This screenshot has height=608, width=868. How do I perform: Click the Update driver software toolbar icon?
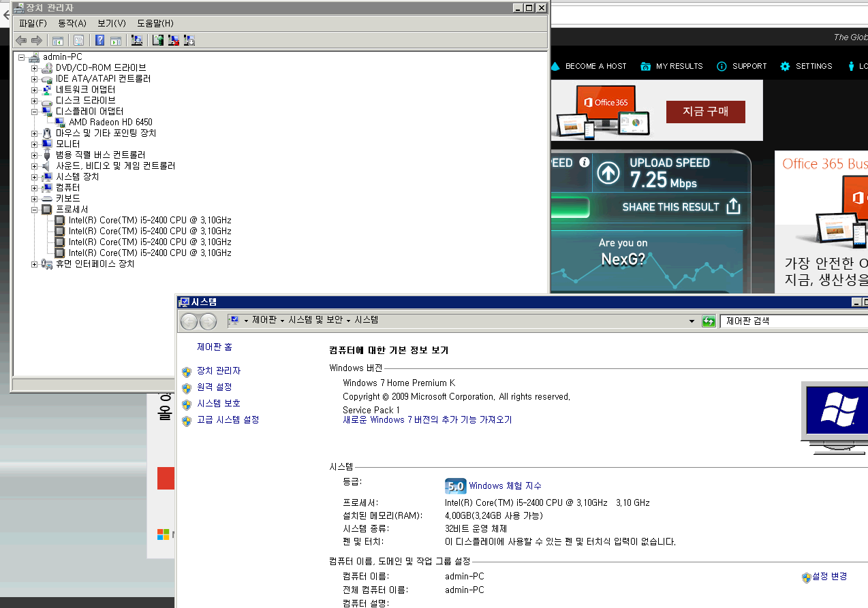click(158, 41)
